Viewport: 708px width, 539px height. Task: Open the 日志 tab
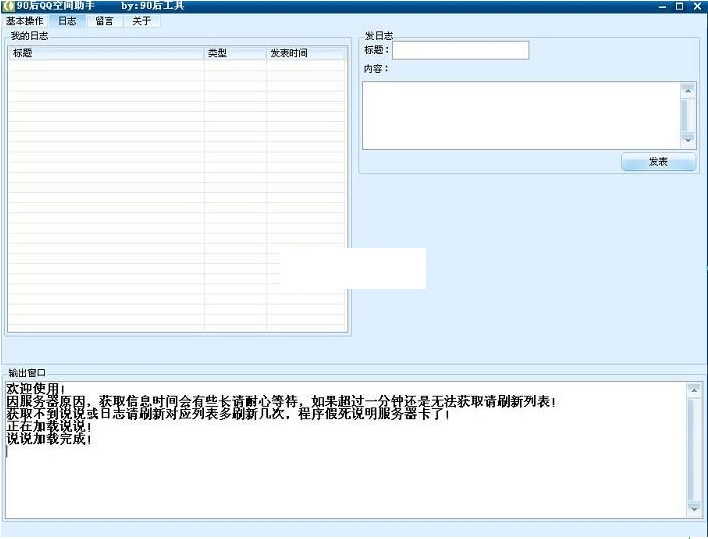67,21
